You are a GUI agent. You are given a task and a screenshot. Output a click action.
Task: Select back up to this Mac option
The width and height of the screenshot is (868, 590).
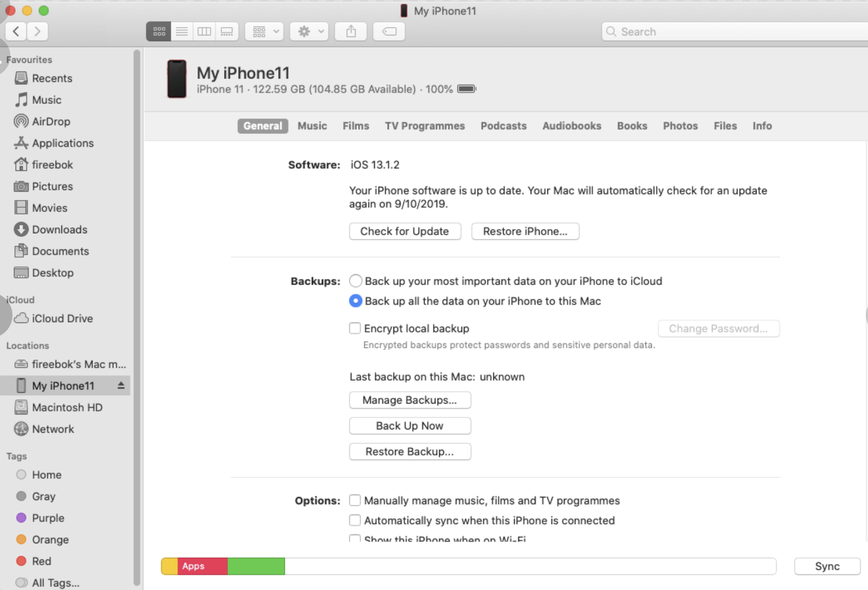[x=356, y=301]
